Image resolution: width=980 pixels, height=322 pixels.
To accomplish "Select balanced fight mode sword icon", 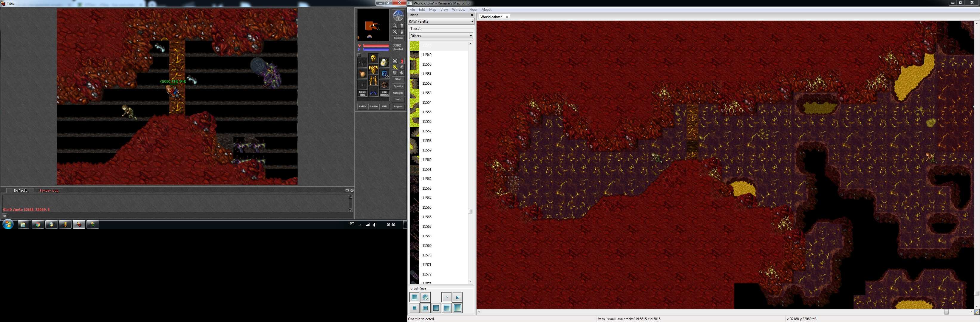I will pyautogui.click(x=395, y=67).
